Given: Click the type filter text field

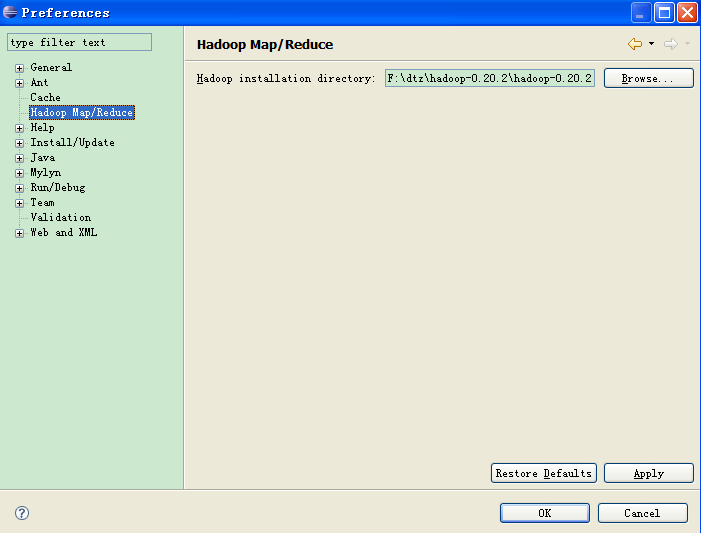Looking at the screenshot, I should click(x=80, y=42).
